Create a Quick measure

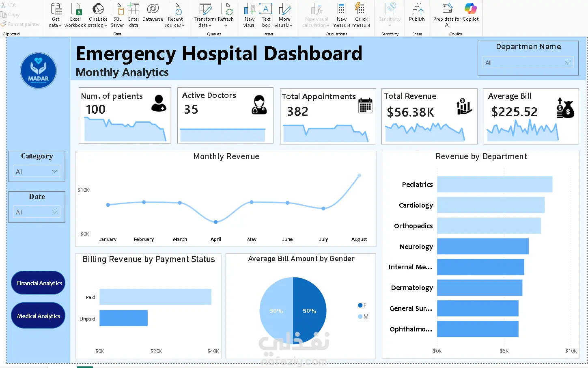tap(361, 15)
